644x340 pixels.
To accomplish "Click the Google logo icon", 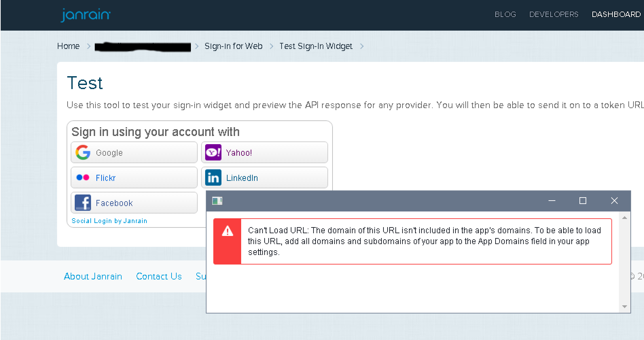I will tap(83, 153).
